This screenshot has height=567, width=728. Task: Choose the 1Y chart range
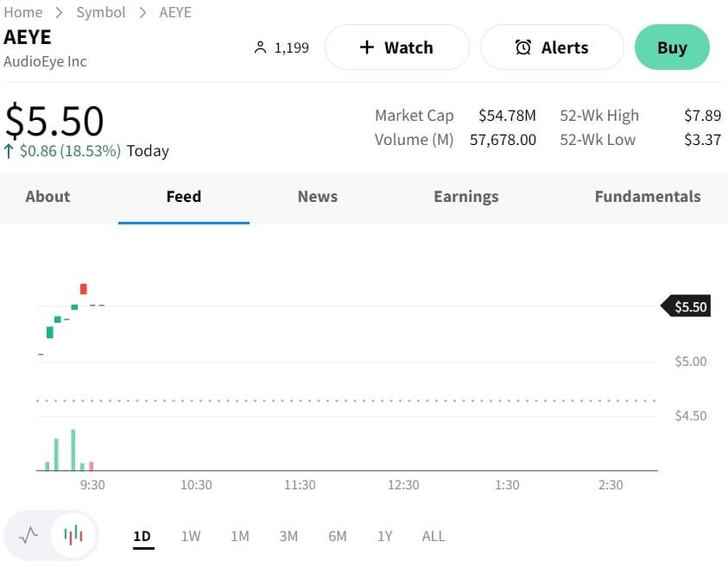384,536
